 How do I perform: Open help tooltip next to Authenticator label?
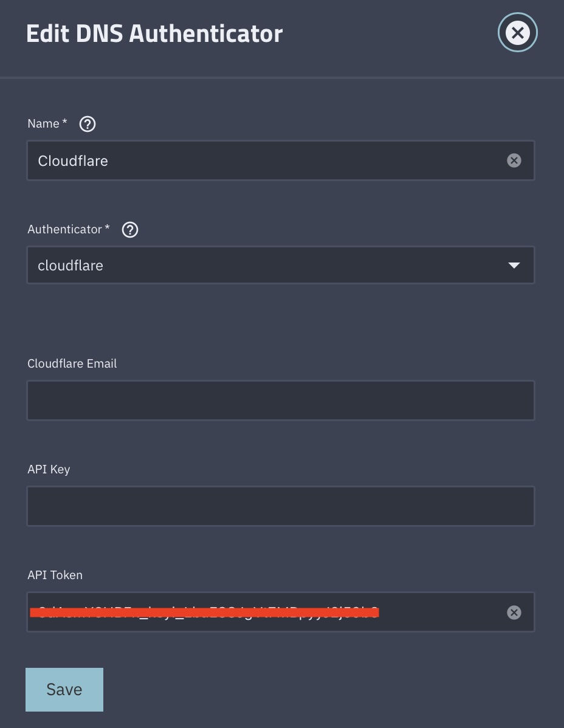click(130, 229)
